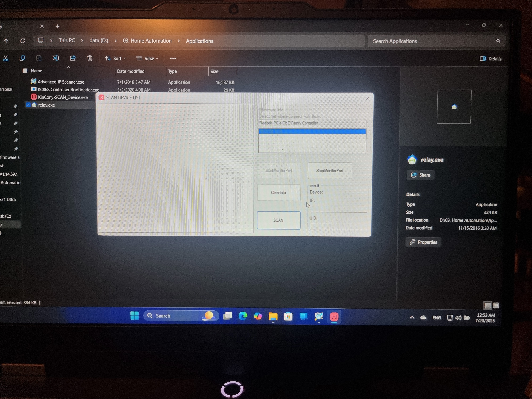Click the thumbnail view icon in status bar
This screenshot has height=399, width=532.
(496, 306)
